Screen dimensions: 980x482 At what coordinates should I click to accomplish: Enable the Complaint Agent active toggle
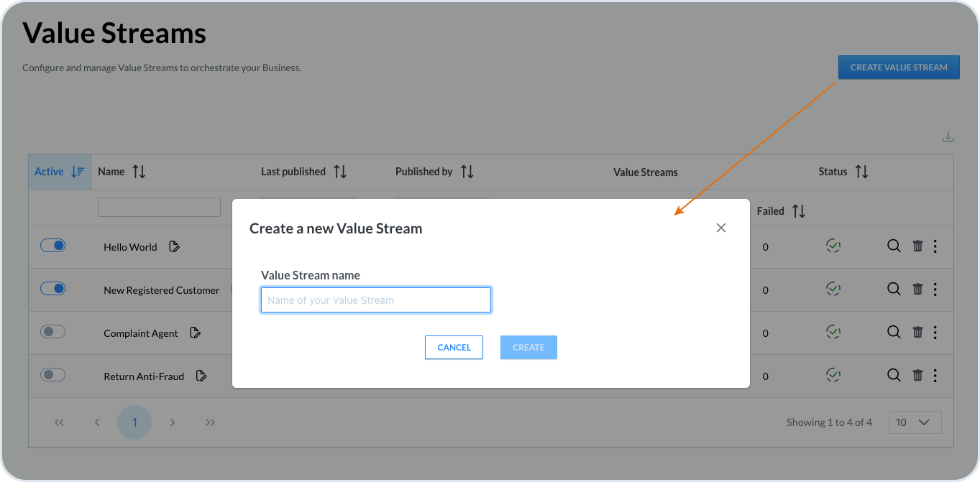(52, 332)
